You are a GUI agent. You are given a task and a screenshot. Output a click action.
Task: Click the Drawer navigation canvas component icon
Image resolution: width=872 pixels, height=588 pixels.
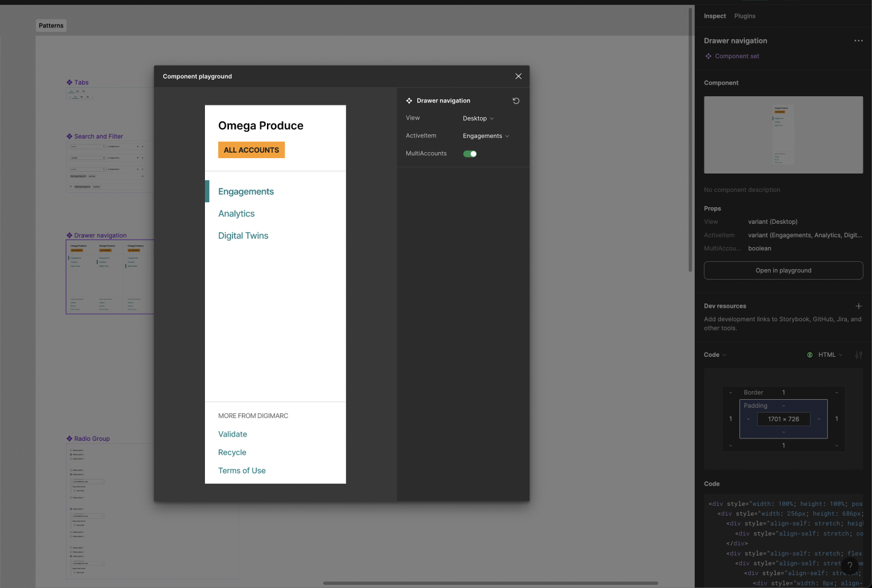[69, 235]
